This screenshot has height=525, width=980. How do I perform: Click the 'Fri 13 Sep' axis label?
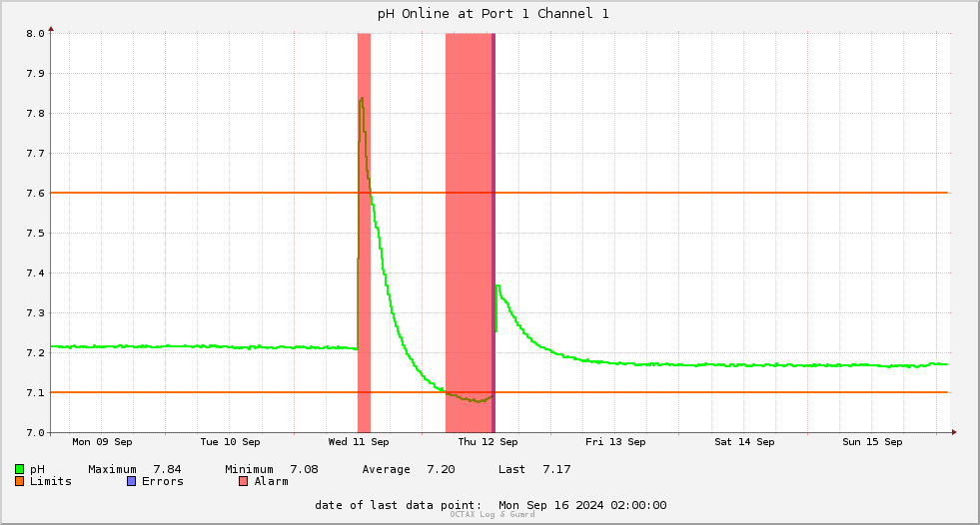[x=615, y=442]
